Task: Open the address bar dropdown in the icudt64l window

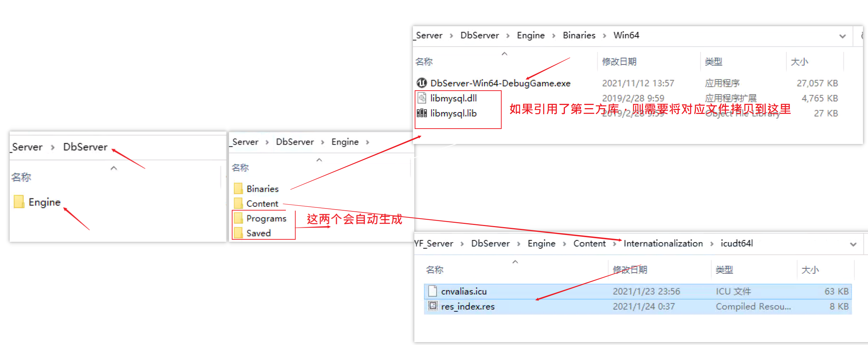Action: point(853,244)
